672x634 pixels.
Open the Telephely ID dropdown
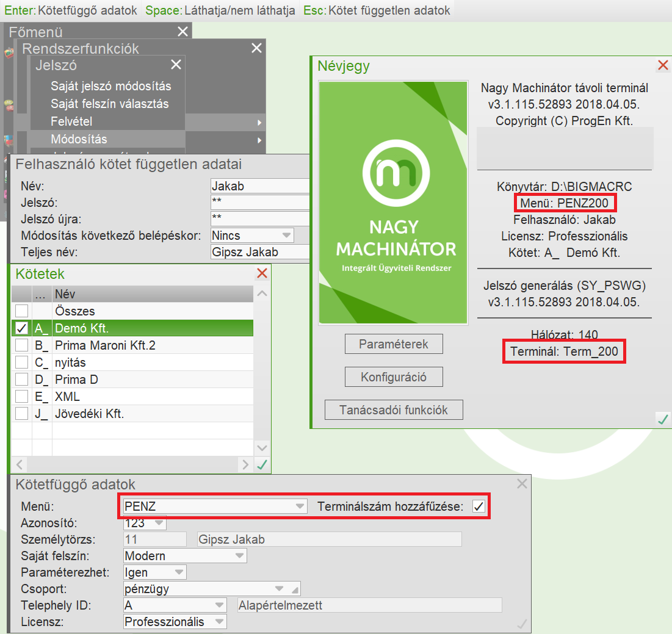tap(220, 605)
